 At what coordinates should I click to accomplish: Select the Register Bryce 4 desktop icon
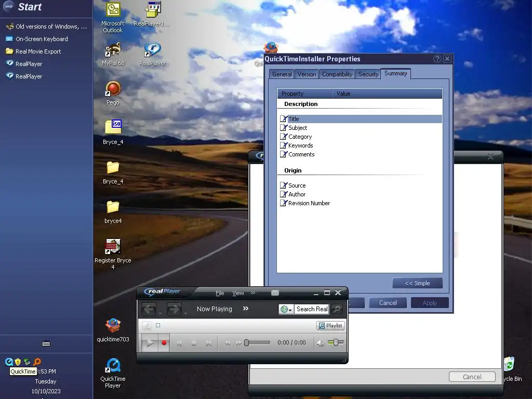click(x=113, y=255)
